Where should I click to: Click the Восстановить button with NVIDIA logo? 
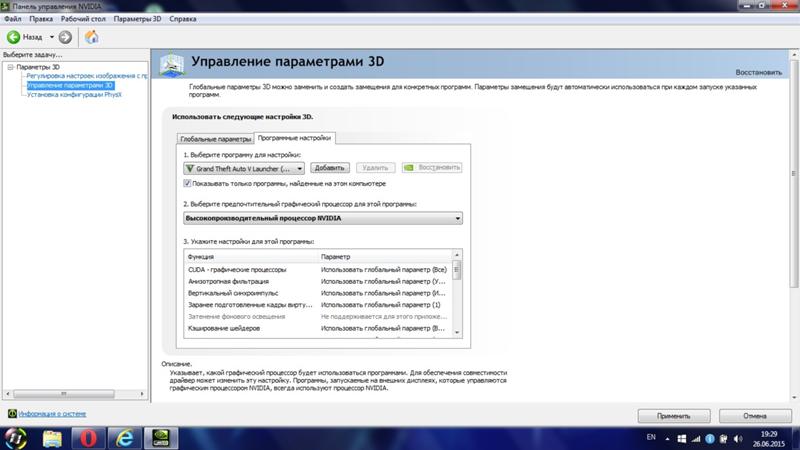432,167
